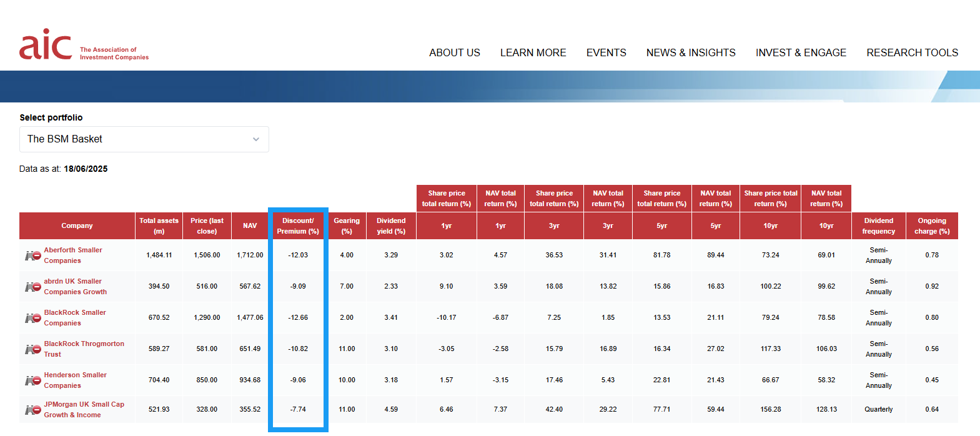The width and height of the screenshot is (980, 436).
Task: Click the 10yr NAV return 106.03
Action: pyautogui.click(x=826, y=349)
